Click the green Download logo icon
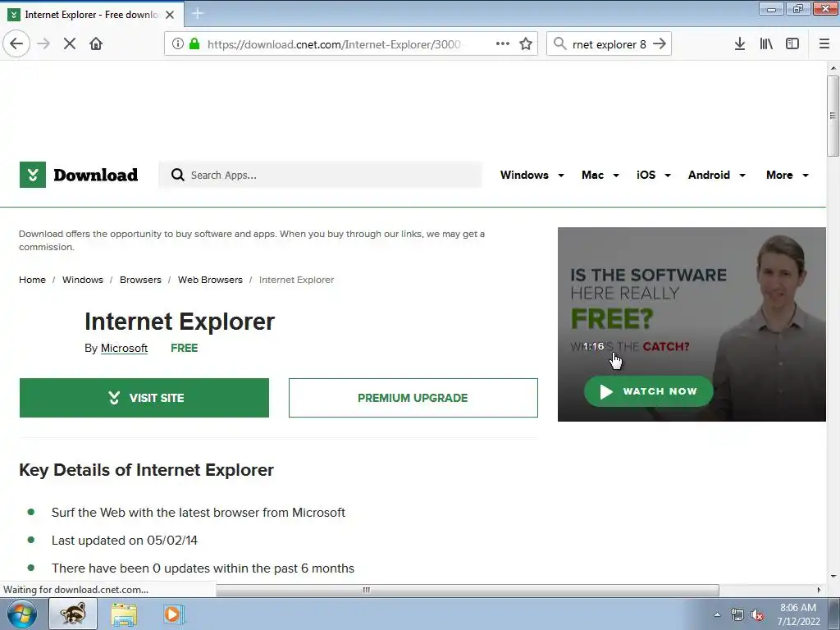 tap(33, 175)
